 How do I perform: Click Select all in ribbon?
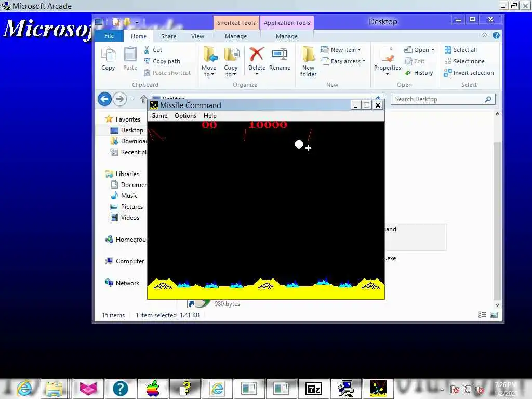461,50
